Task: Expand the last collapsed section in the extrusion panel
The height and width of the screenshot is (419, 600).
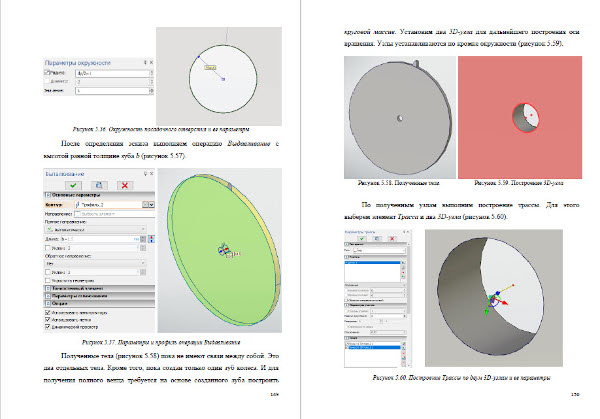Action: 48,303
